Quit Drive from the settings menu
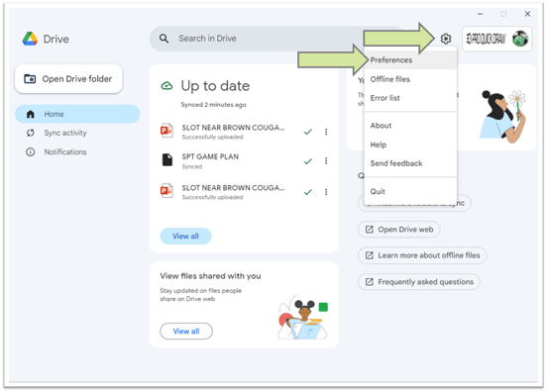The width and height of the screenshot is (547, 392). click(x=410, y=191)
